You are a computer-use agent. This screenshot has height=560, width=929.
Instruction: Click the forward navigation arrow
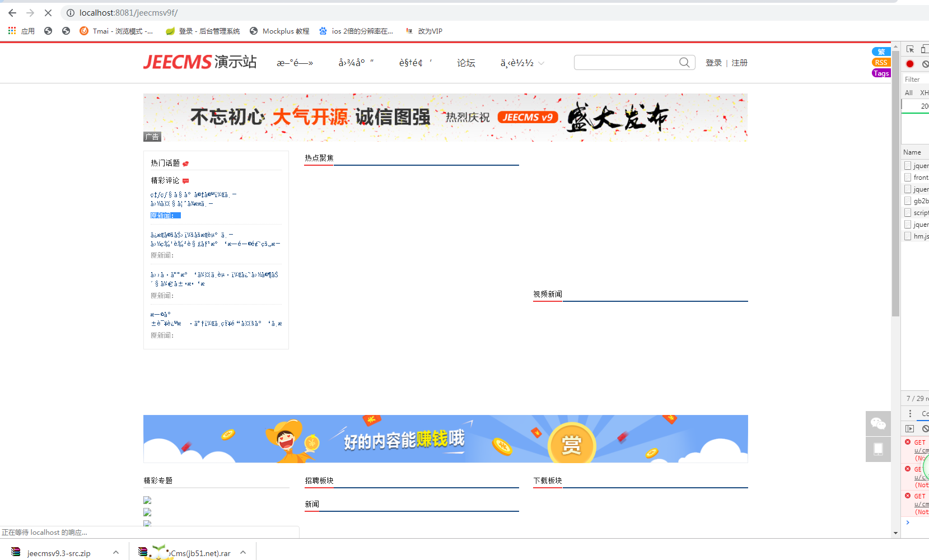(x=30, y=13)
